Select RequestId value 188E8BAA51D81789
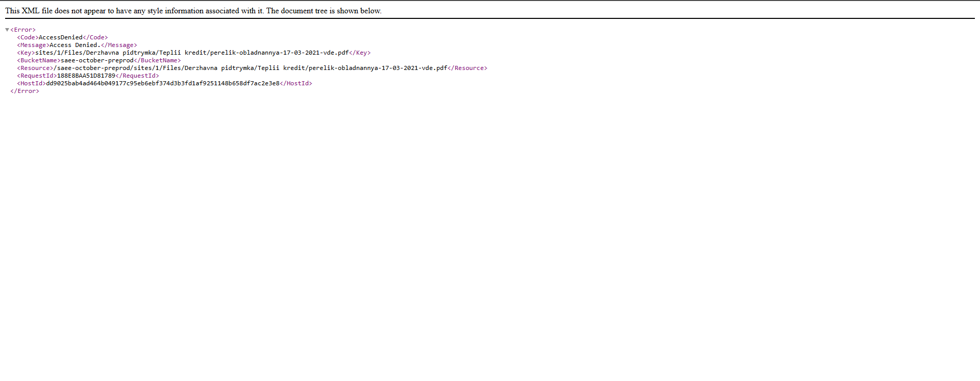The image size is (980, 381). (86, 76)
